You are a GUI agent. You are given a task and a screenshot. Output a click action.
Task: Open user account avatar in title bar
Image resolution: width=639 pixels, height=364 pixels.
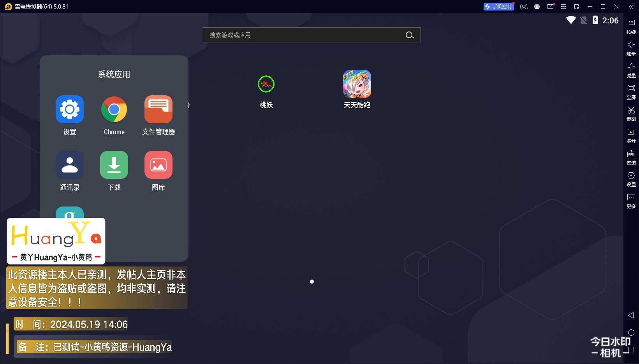pos(537,7)
